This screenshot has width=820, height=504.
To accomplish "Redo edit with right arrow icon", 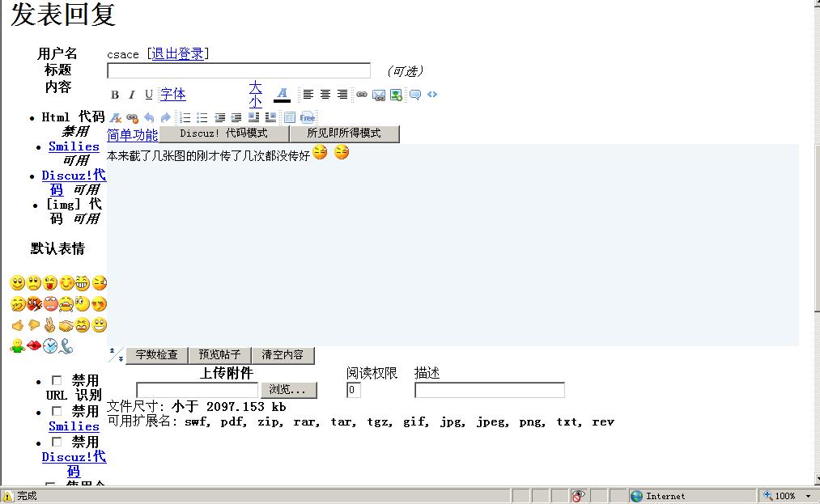I will point(166,117).
